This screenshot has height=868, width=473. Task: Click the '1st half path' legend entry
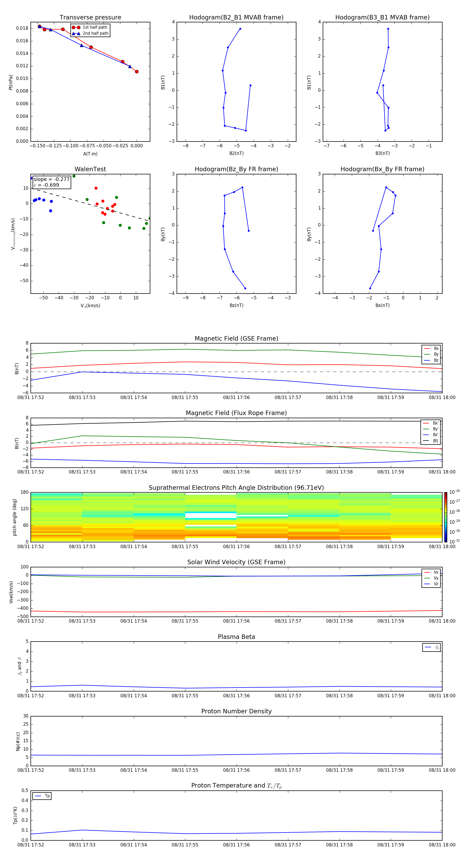[x=90, y=27]
